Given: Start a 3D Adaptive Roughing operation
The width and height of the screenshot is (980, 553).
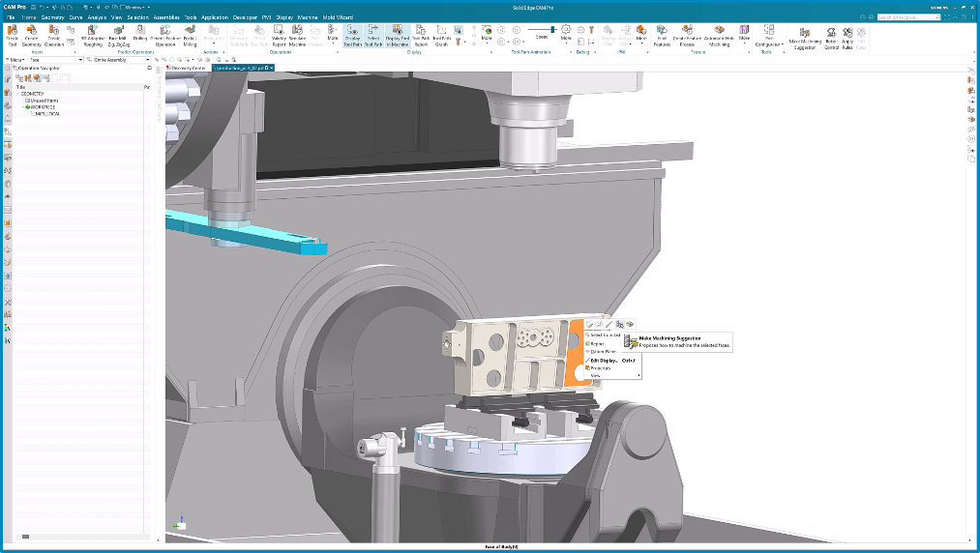Looking at the screenshot, I should coord(93,34).
